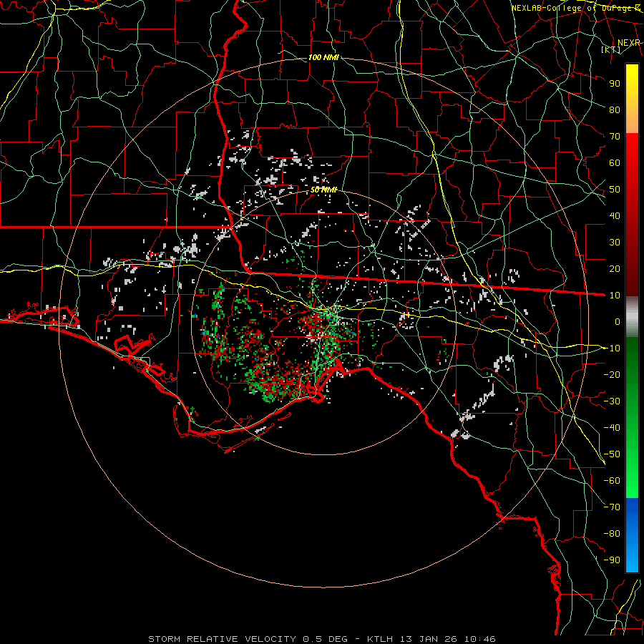Click the positive 20 scale value
The height and width of the screenshot is (644, 644).
coord(615,268)
